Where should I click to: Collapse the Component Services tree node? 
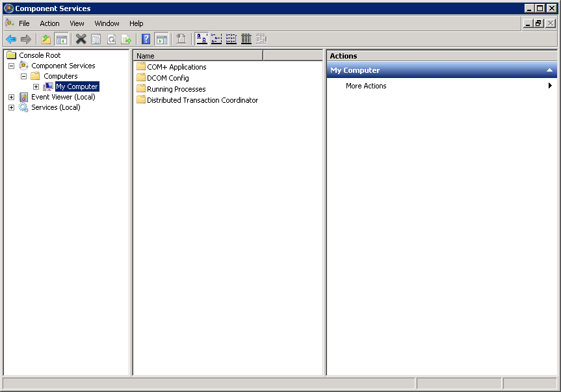tap(12, 66)
